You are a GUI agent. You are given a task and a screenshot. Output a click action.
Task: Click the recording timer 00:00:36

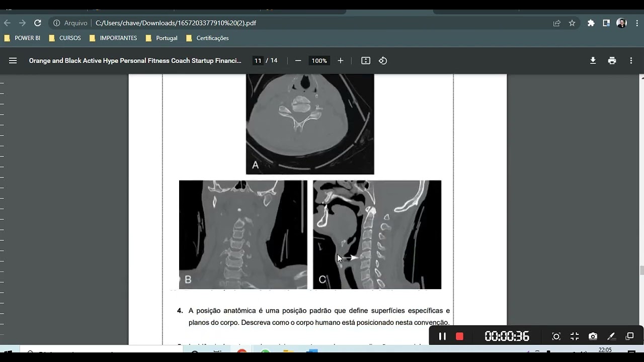coord(507,336)
